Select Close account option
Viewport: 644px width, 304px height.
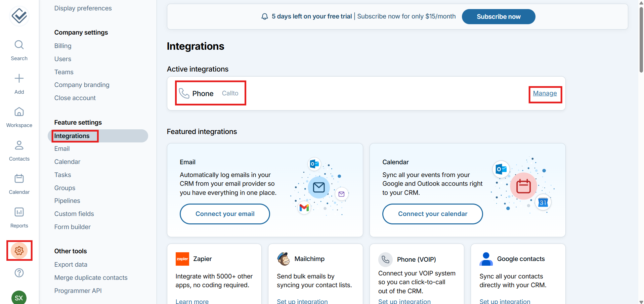[75, 98]
